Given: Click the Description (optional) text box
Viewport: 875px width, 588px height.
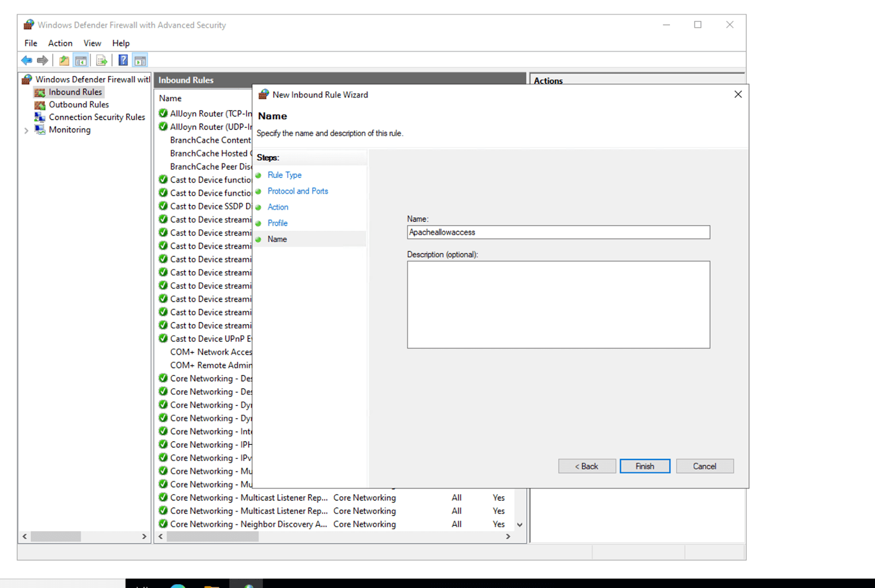Looking at the screenshot, I should tap(558, 305).
